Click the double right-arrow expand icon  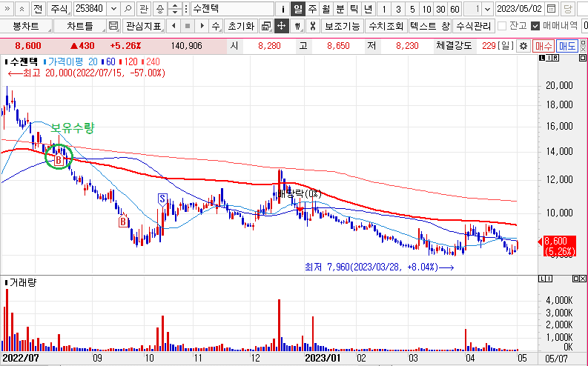click(x=7, y=9)
